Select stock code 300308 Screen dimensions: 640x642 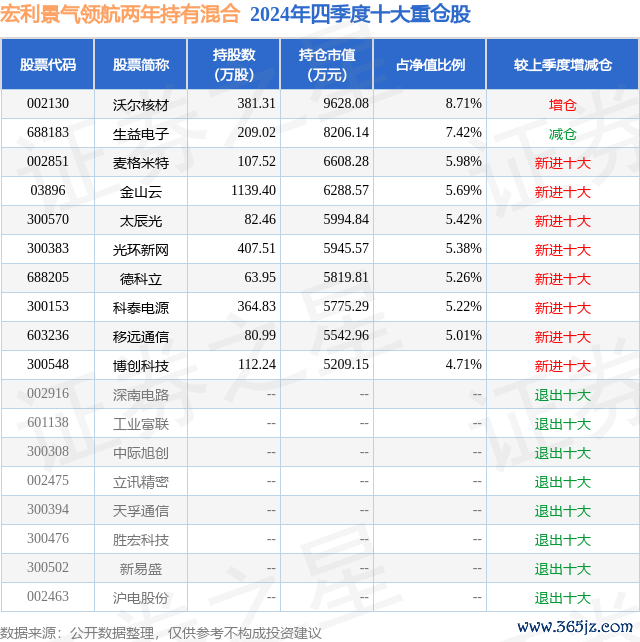pyautogui.click(x=48, y=452)
